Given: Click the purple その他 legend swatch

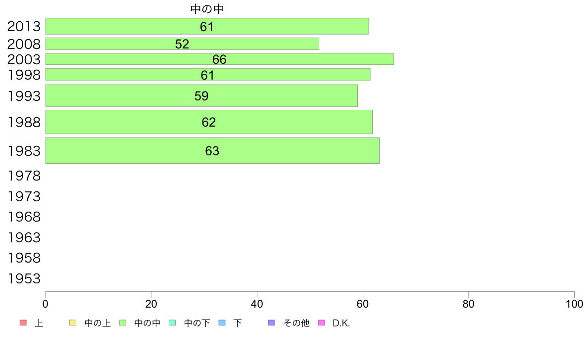Looking at the screenshot, I should click(x=272, y=323).
